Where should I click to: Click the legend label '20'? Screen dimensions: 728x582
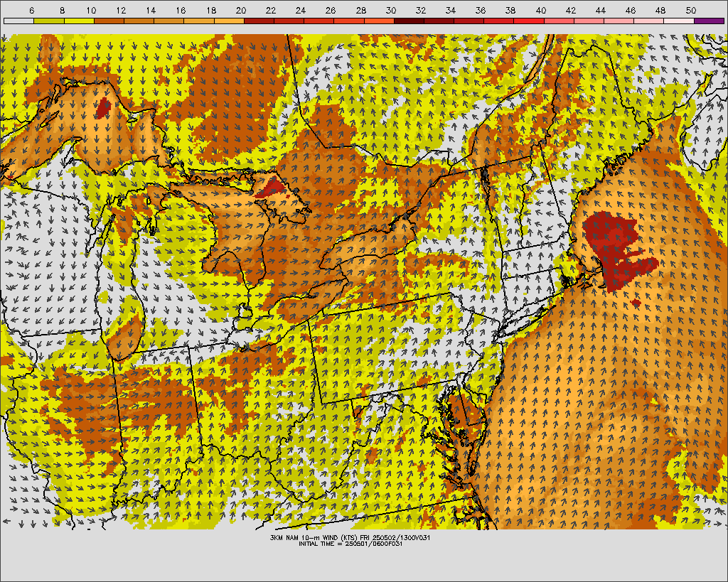click(241, 10)
